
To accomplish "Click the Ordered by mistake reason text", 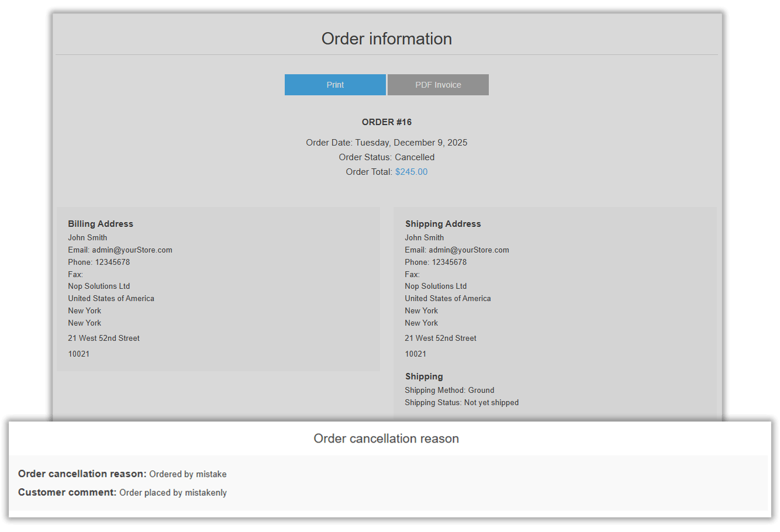I will click(x=187, y=474).
